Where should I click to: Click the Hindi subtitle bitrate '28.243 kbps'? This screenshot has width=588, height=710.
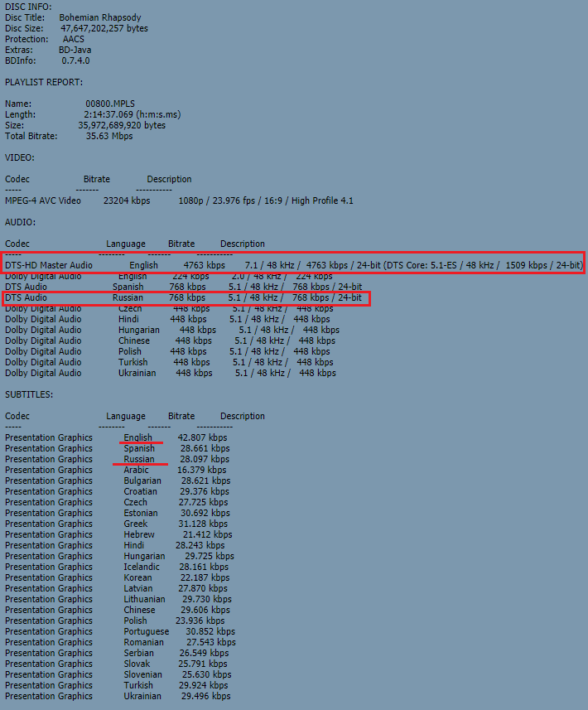pyautogui.click(x=200, y=546)
